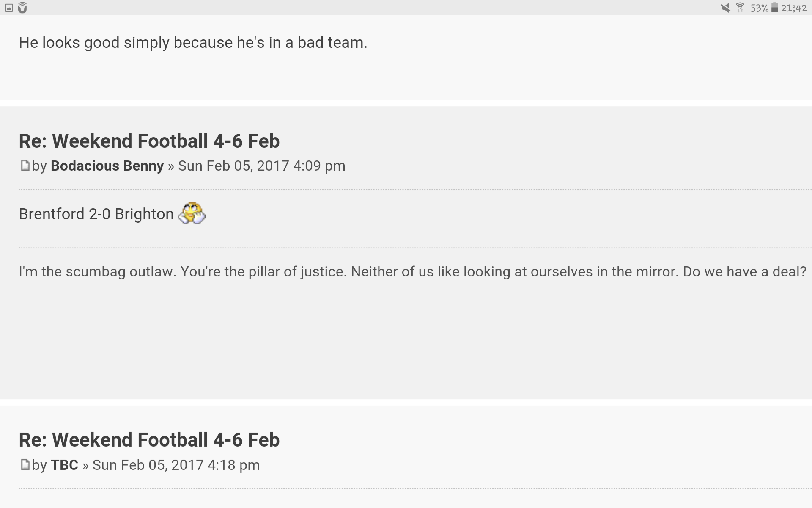Click the post icon beside Bodacious Benny
This screenshot has width=812, height=508.
pos(25,166)
